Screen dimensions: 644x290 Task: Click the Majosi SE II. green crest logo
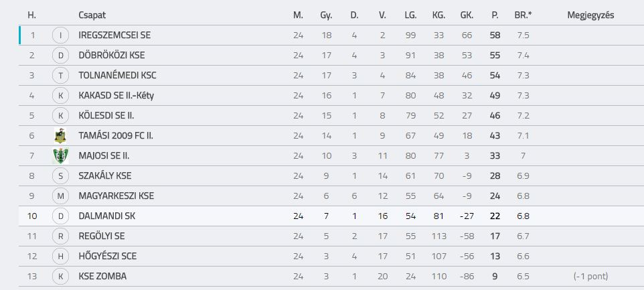click(61, 155)
